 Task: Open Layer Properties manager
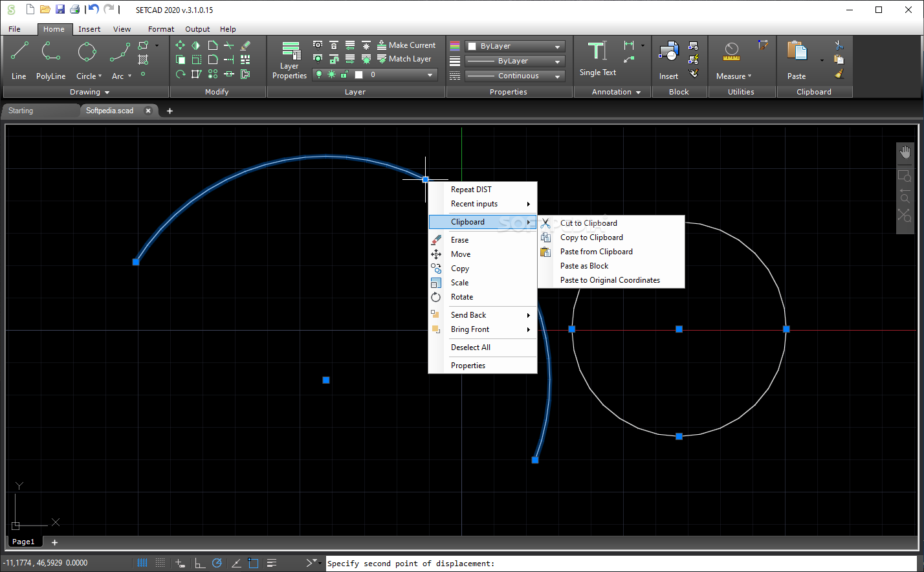point(289,60)
